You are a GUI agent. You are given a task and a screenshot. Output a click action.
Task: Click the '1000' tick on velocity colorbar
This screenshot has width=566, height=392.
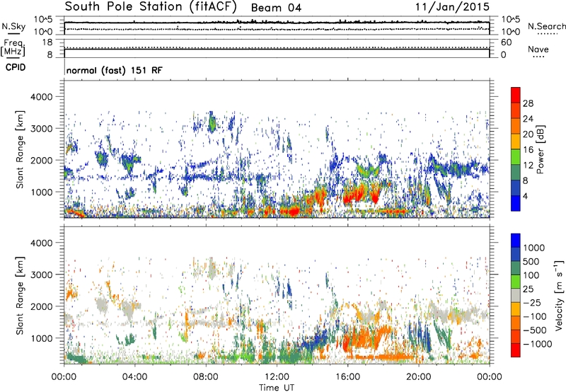[533, 248]
